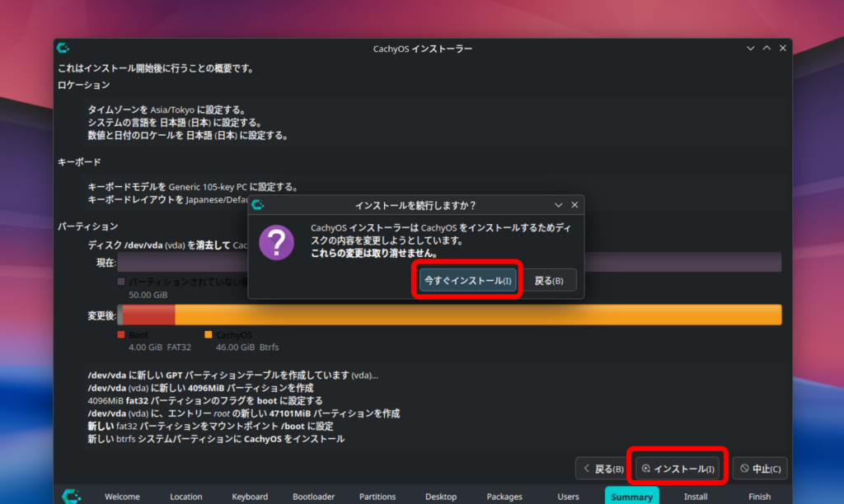Click the インストール(I) button at bottom
The image size is (844, 504).
[x=678, y=469]
